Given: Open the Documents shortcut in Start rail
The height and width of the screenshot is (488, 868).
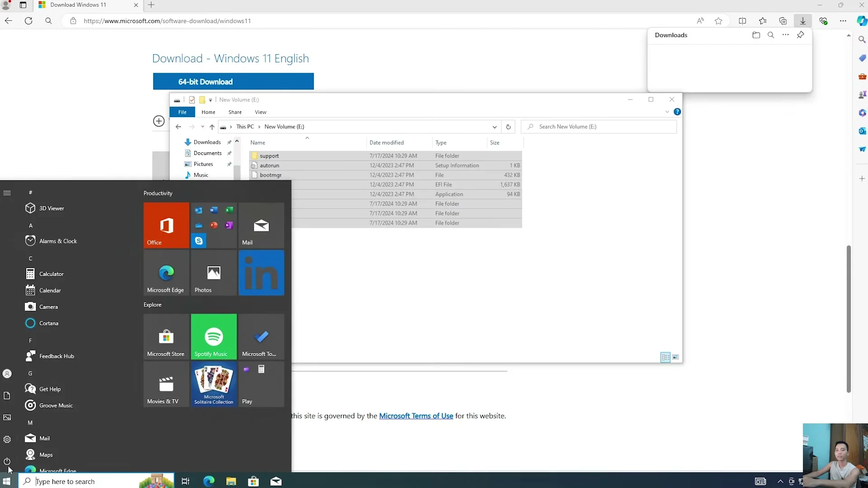Looking at the screenshot, I should [x=7, y=396].
